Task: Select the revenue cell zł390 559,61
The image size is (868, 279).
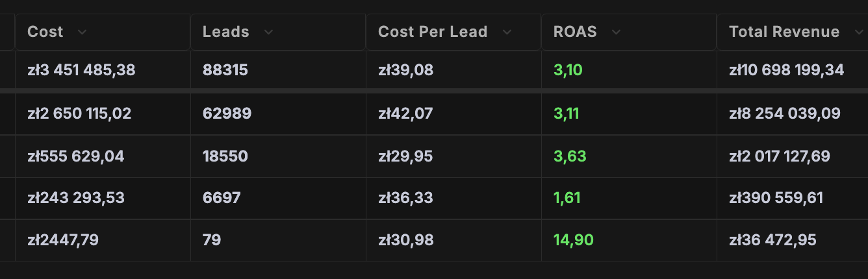Action: (776, 197)
